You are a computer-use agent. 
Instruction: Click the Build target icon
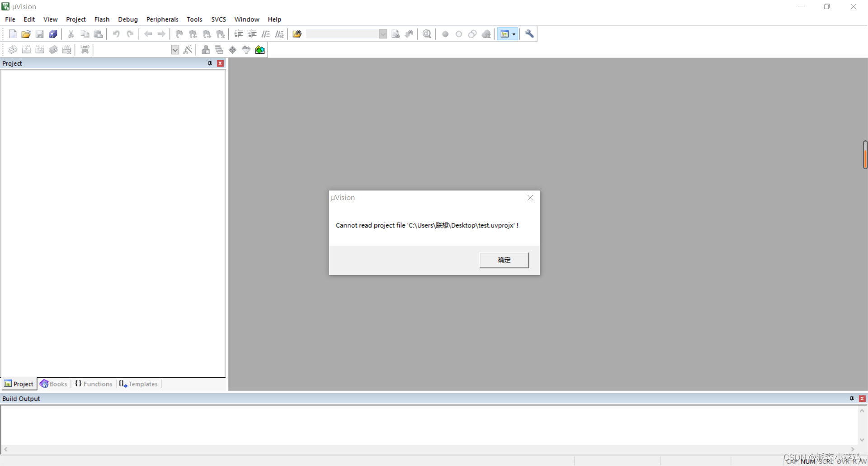pyautogui.click(x=26, y=50)
